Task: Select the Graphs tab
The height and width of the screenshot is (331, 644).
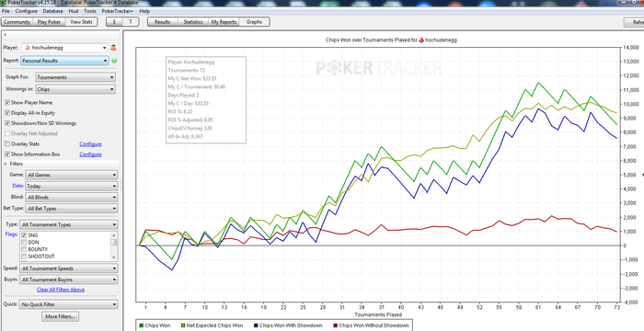Action: coord(254,22)
